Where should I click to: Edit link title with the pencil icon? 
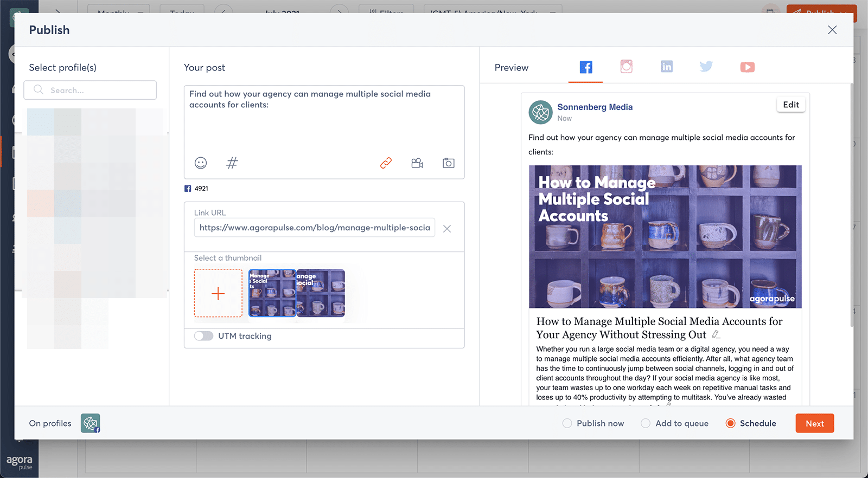(x=716, y=335)
